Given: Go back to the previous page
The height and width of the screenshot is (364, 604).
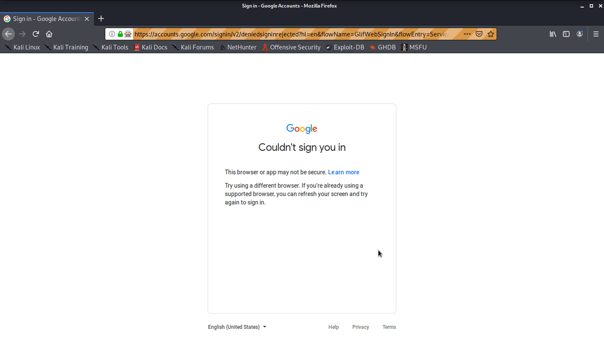Looking at the screenshot, I should (x=8, y=34).
